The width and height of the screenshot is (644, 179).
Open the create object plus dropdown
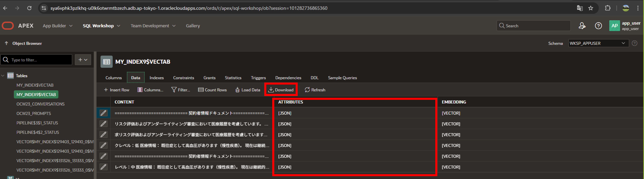[83, 60]
